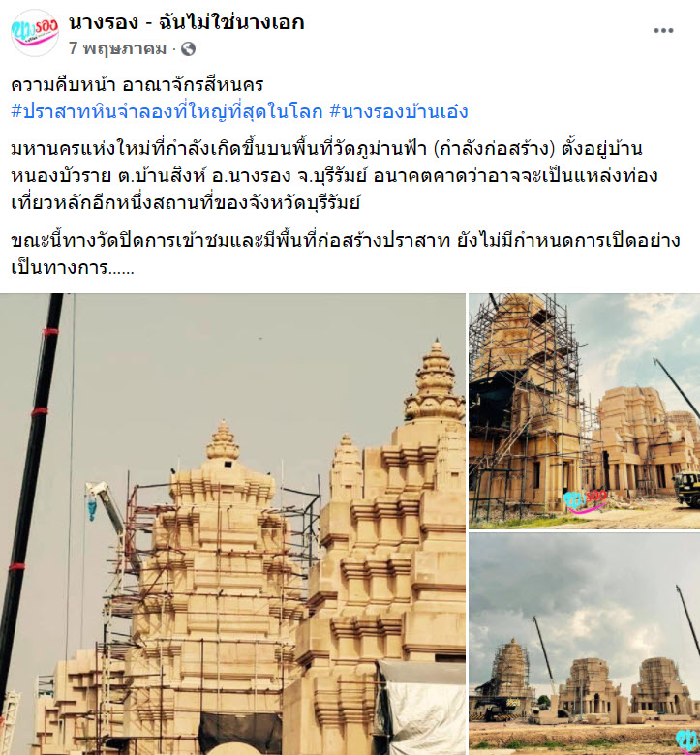Image resolution: width=700 pixels, height=755 pixels.
Task: Open the post options three-dot menu
Action: (663, 30)
